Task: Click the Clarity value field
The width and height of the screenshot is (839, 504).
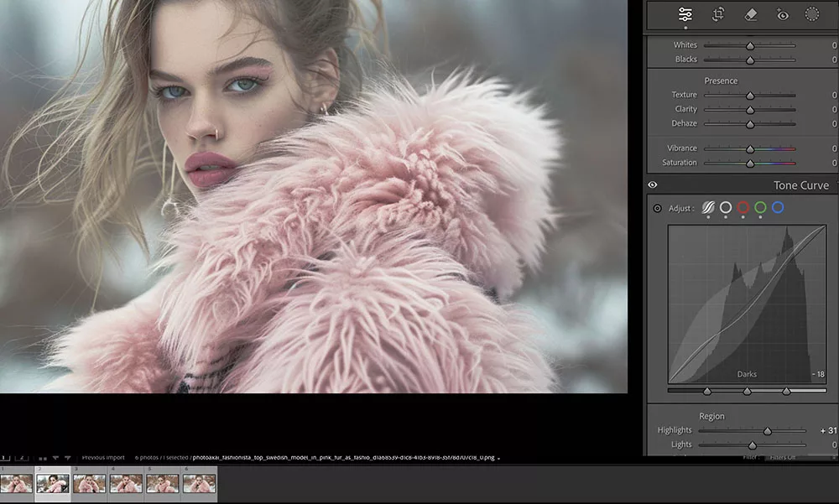Action: pyautogui.click(x=834, y=110)
